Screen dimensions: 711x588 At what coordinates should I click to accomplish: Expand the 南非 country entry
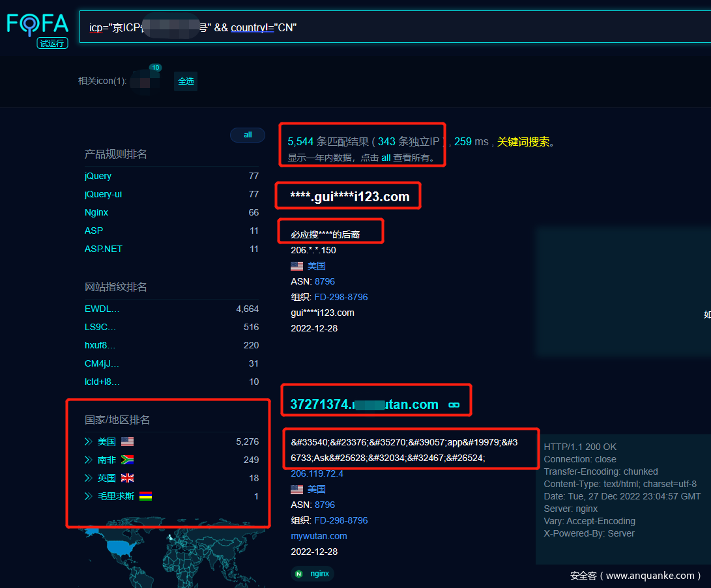88,460
